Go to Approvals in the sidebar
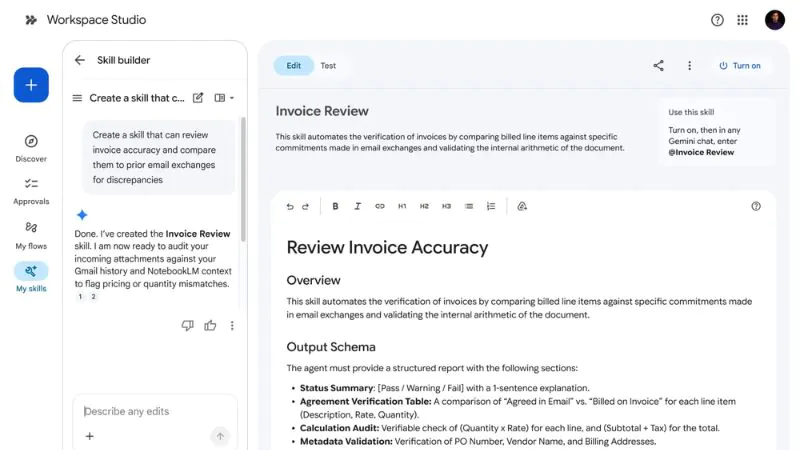The image size is (800, 450). pyautogui.click(x=31, y=191)
